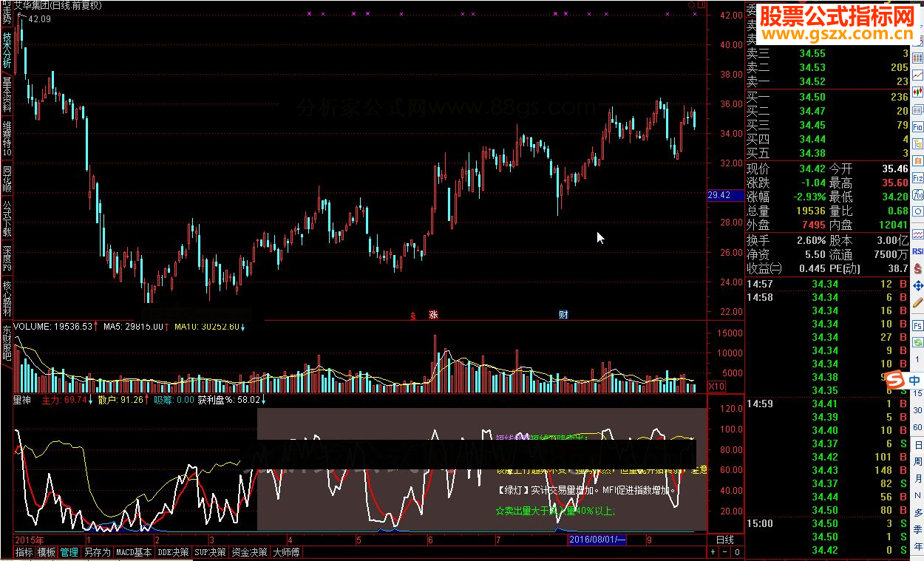
Task: Switch to MACD基本 template
Action: [x=135, y=552]
